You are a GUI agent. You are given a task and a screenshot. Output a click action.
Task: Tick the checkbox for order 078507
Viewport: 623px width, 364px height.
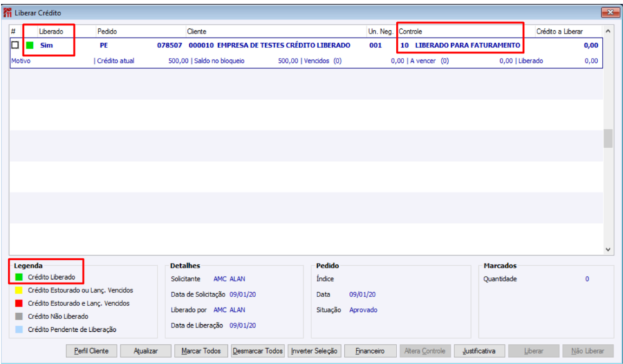15,45
